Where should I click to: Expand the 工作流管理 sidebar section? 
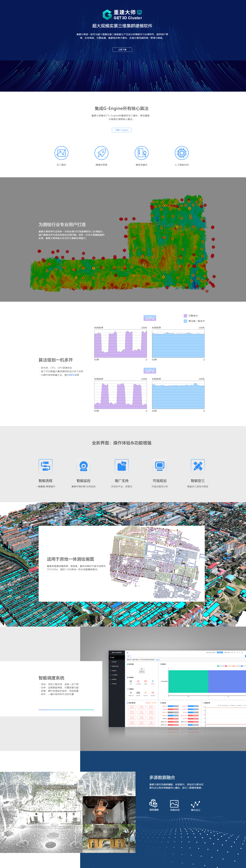pyautogui.click(x=115, y=675)
